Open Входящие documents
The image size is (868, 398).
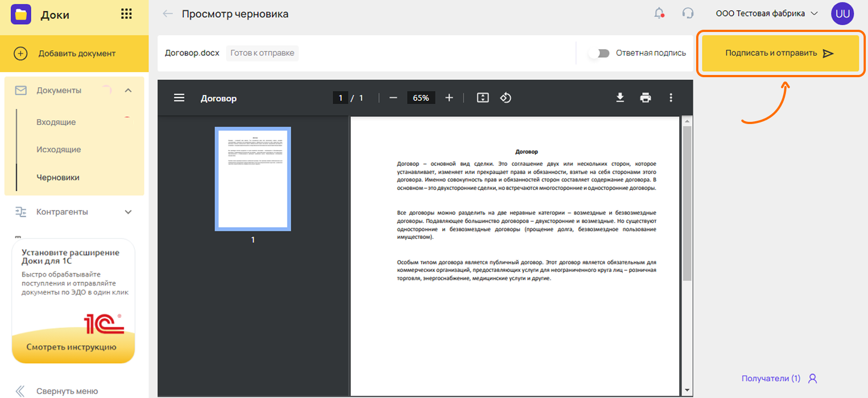pyautogui.click(x=56, y=122)
